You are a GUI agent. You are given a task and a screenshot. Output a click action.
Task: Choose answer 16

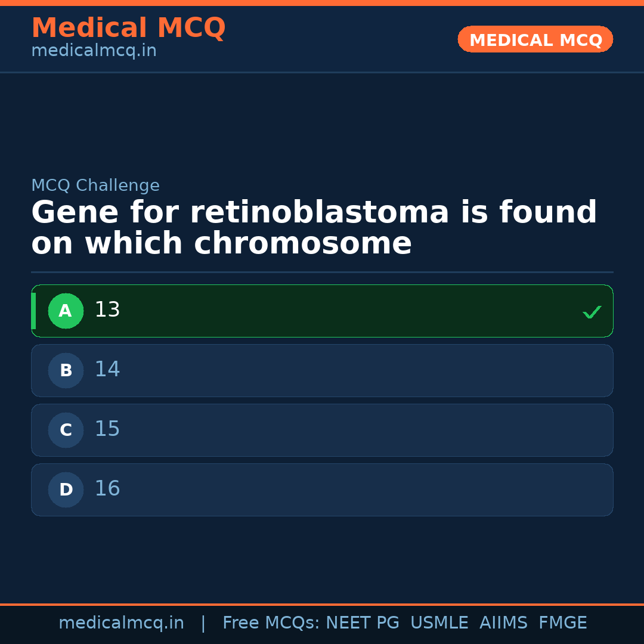tap(107, 489)
